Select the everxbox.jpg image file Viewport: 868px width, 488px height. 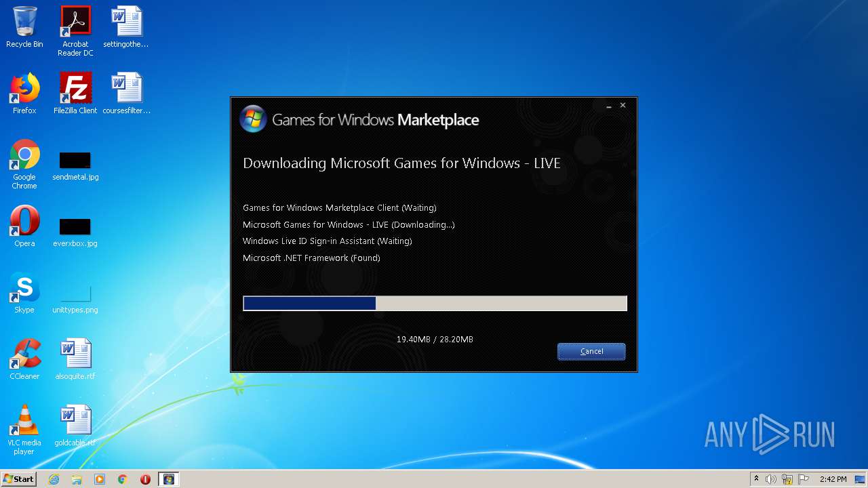[x=75, y=232]
